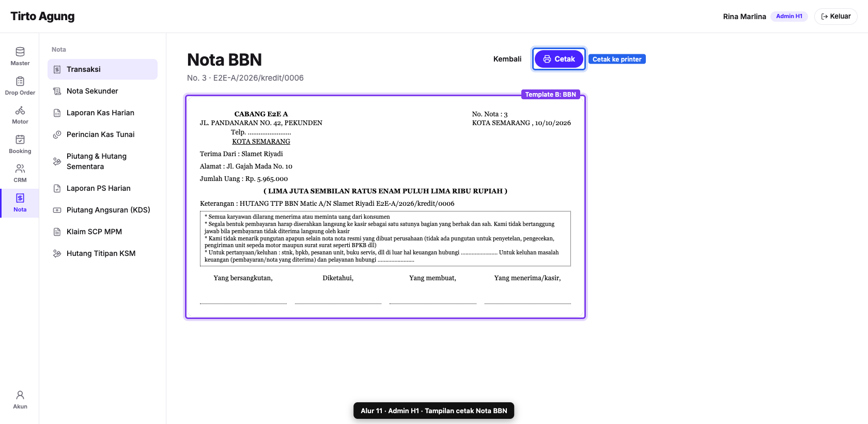Click the Piutang Angsuran (KDS) banknote icon

pos(57,210)
